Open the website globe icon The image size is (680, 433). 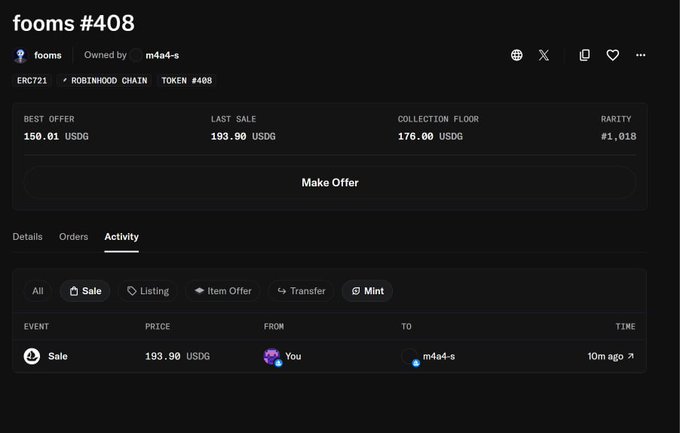tap(517, 55)
